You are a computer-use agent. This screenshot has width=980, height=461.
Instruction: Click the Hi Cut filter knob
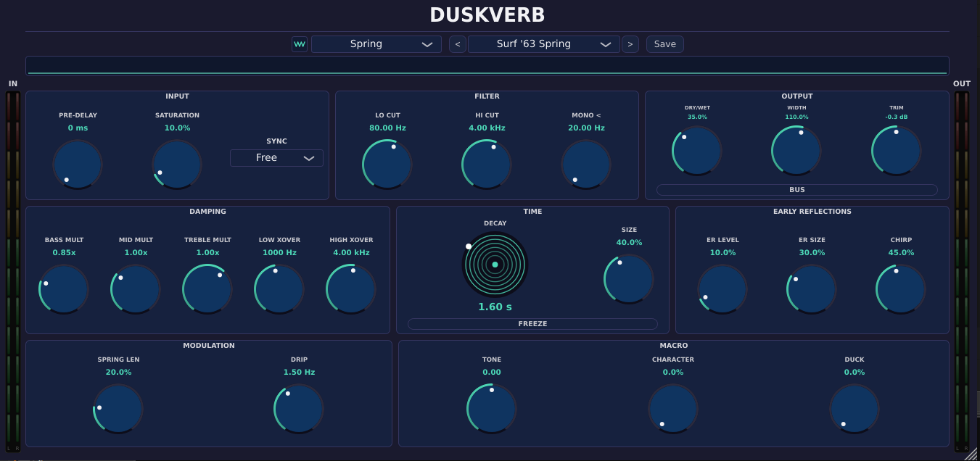[x=487, y=165]
